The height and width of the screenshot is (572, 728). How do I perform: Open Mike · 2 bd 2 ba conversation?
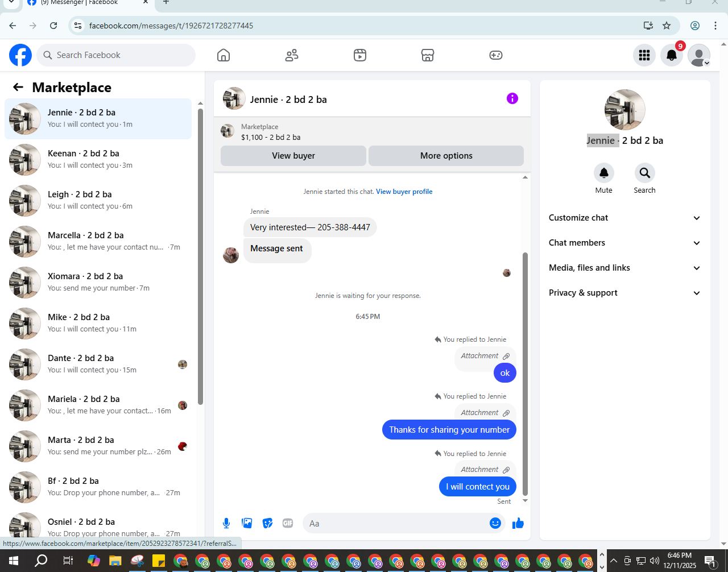(x=98, y=323)
